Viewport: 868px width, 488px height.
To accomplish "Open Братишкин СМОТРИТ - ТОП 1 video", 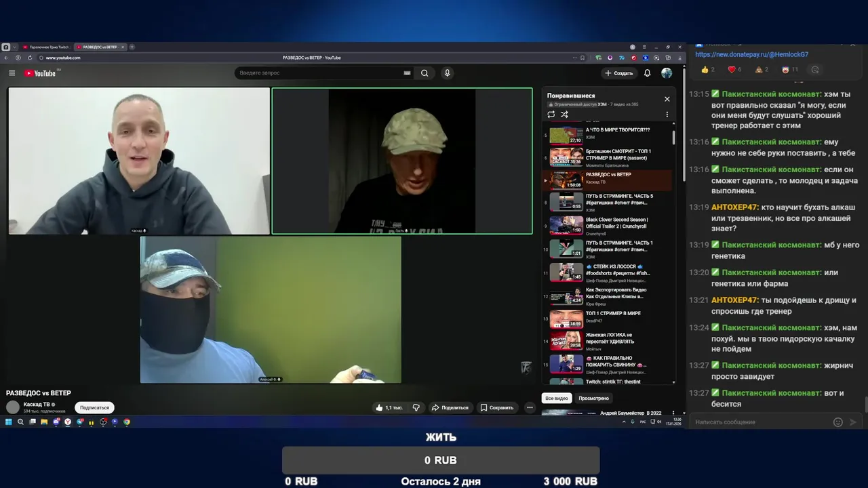I will [608, 157].
